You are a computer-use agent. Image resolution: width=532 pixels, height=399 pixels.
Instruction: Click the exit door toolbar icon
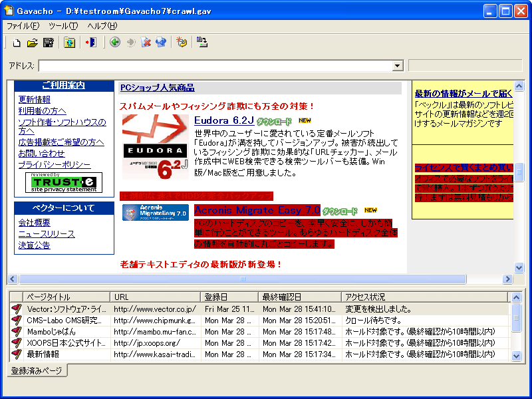(91, 43)
